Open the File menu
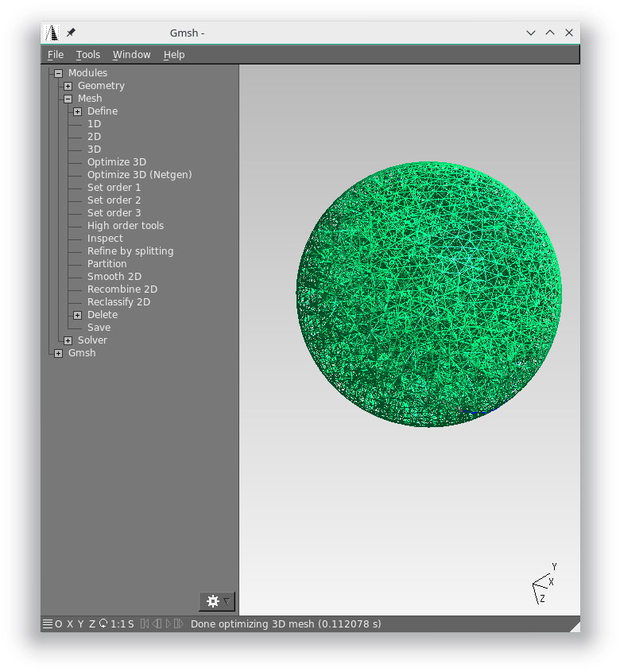This screenshot has height=672, width=620. [56, 54]
